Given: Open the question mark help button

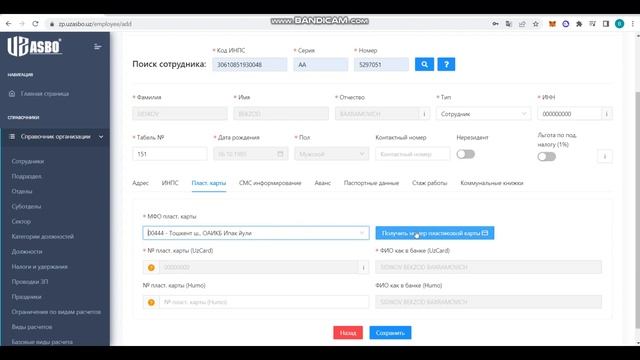Looking at the screenshot, I should (x=446, y=64).
